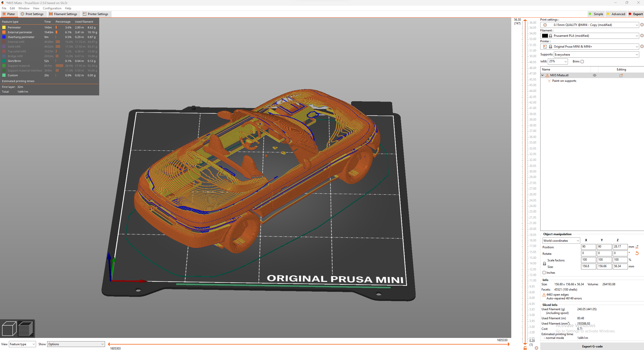Switch to 3D editor view cube icon
Screen dimensions: 644x350
[x=9, y=328]
